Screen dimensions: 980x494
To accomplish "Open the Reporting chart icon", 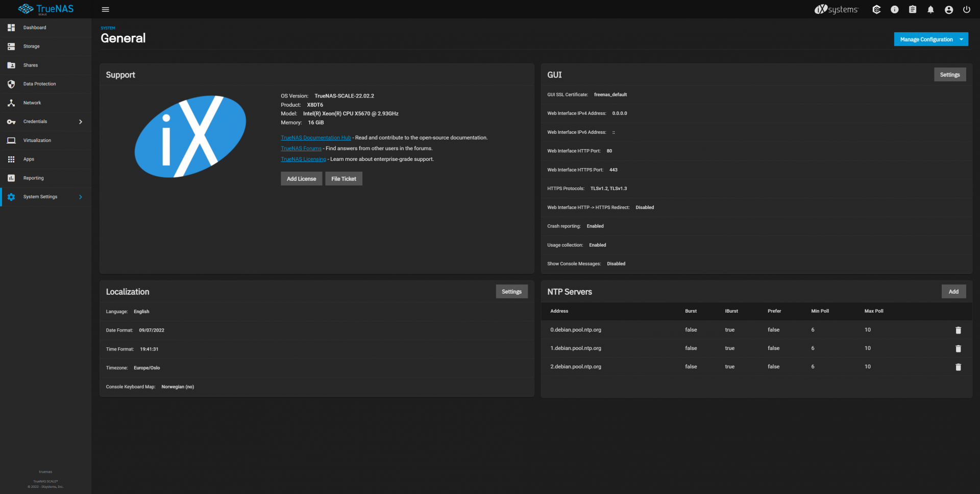I will [x=11, y=178].
